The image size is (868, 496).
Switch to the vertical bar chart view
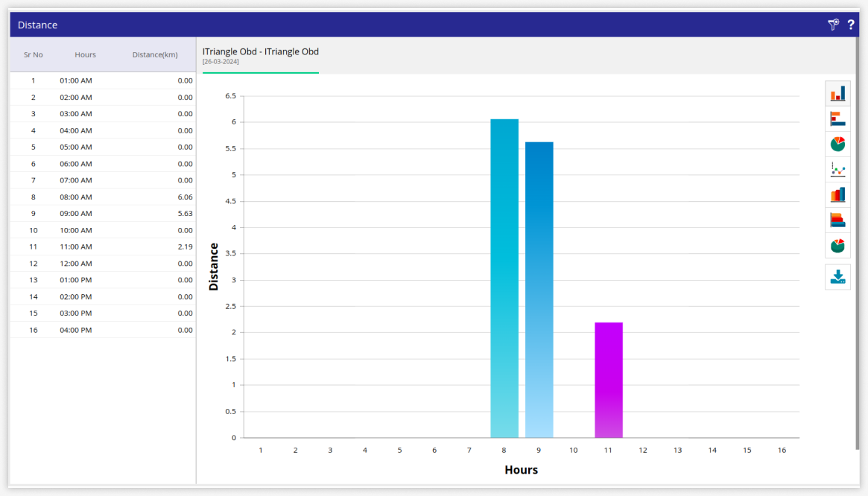837,93
